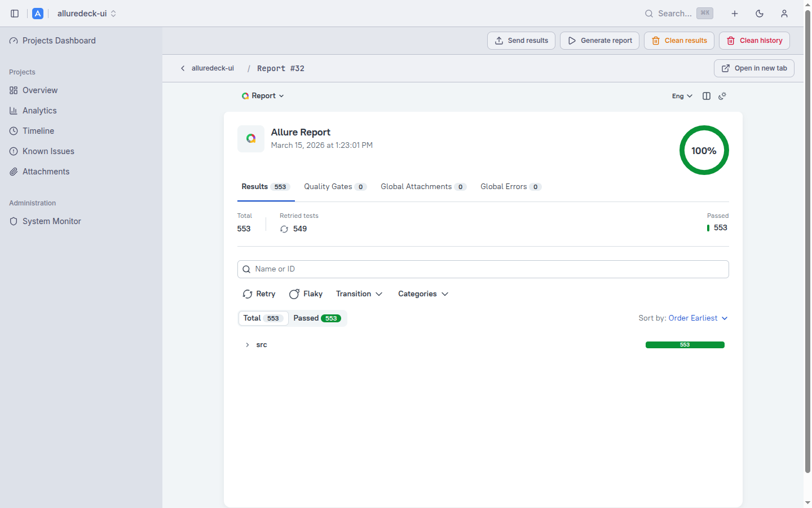Viewport: 812px width, 508px height.
Task: Click the Send results button
Action: point(522,41)
